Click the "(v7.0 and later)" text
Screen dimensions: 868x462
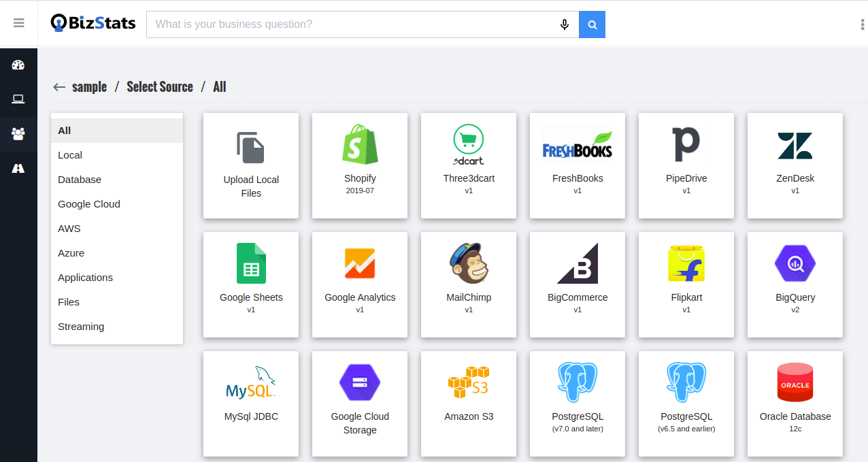pyautogui.click(x=578, y=429)
